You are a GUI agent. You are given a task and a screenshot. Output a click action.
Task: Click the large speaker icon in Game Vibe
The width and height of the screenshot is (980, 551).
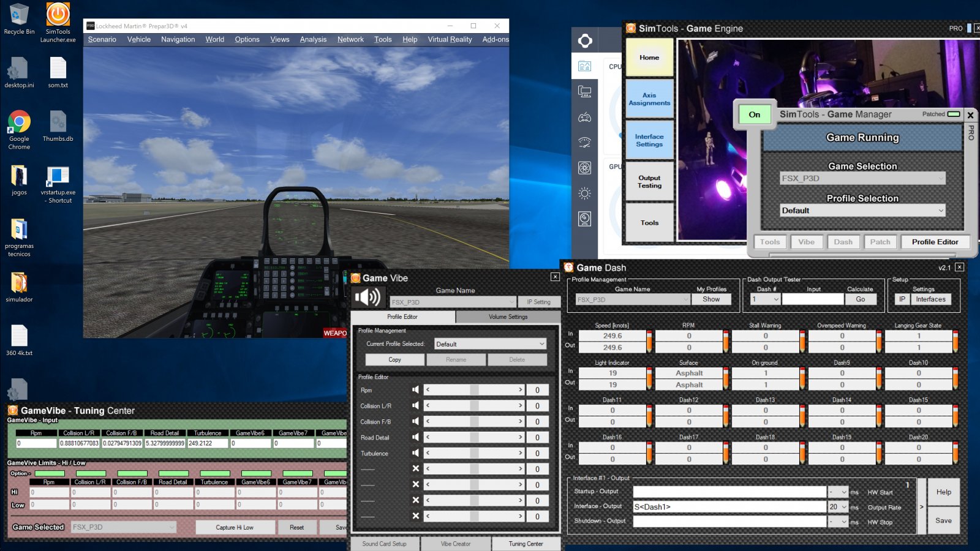[x=367, y=298]
